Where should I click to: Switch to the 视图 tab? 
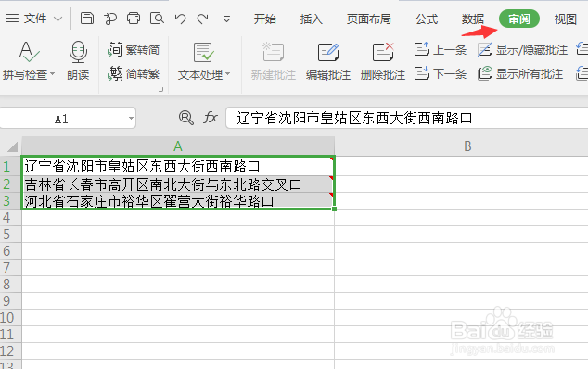point(565,19)
